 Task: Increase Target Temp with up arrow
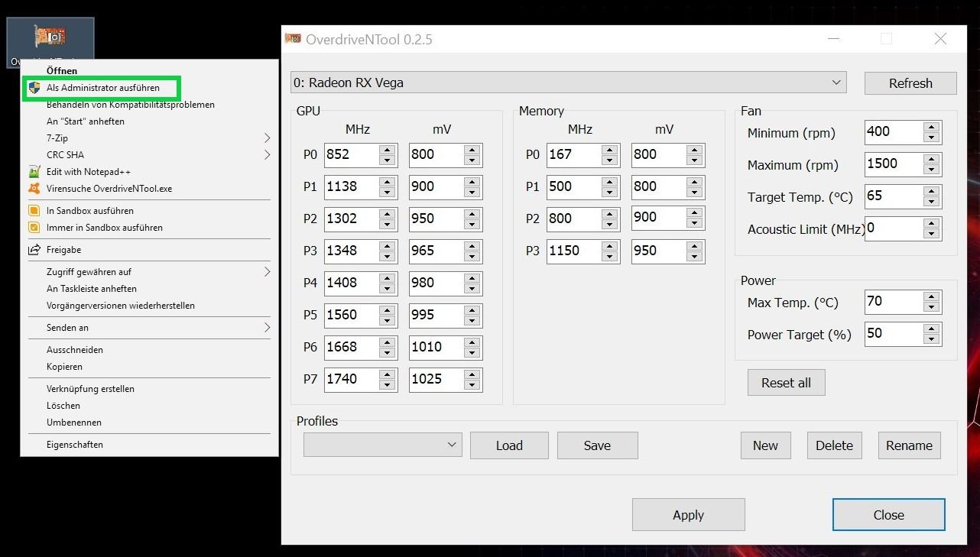pos(931,191)
